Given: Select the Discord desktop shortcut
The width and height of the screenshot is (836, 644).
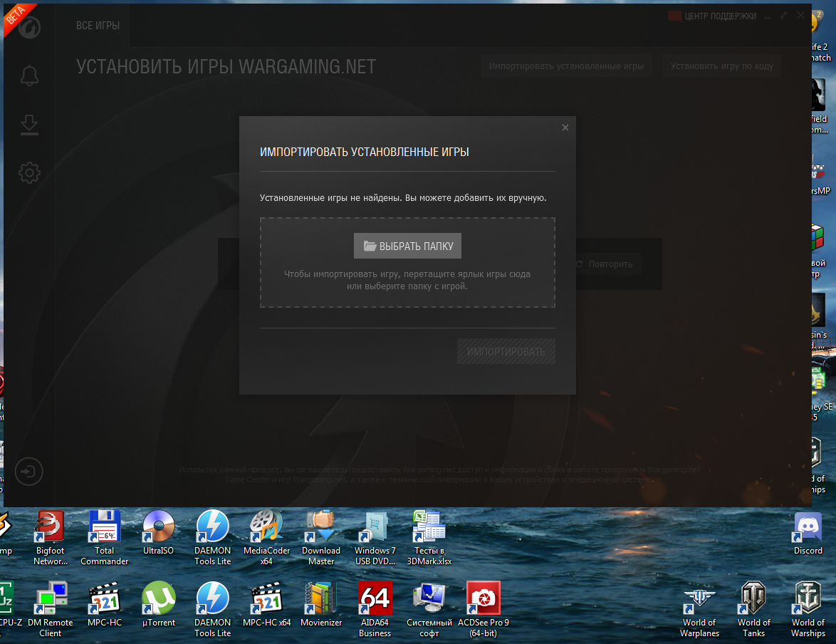Looking at the screenshot, I should [808, 533].
